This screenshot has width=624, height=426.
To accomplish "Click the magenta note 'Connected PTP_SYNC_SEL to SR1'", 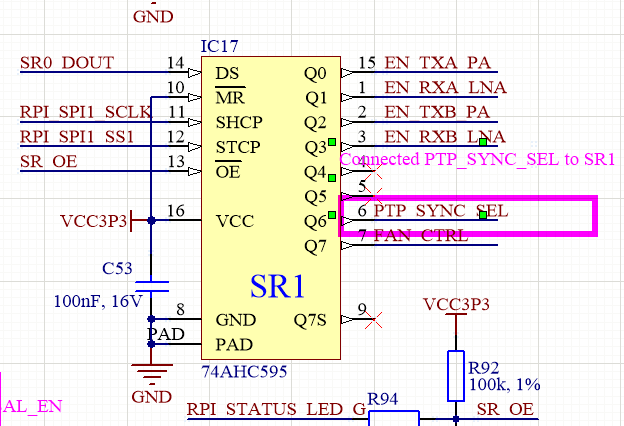I will (x=477, y=159).
